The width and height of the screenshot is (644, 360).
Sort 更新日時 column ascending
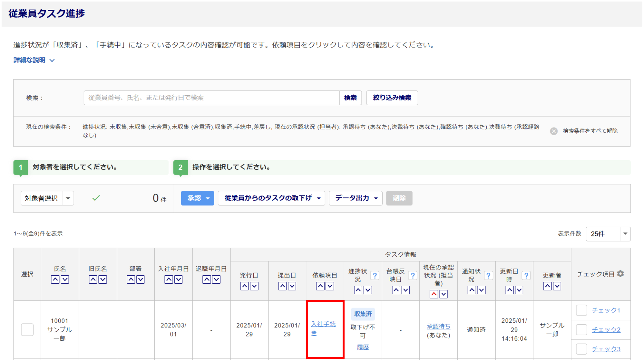(510, 290)
